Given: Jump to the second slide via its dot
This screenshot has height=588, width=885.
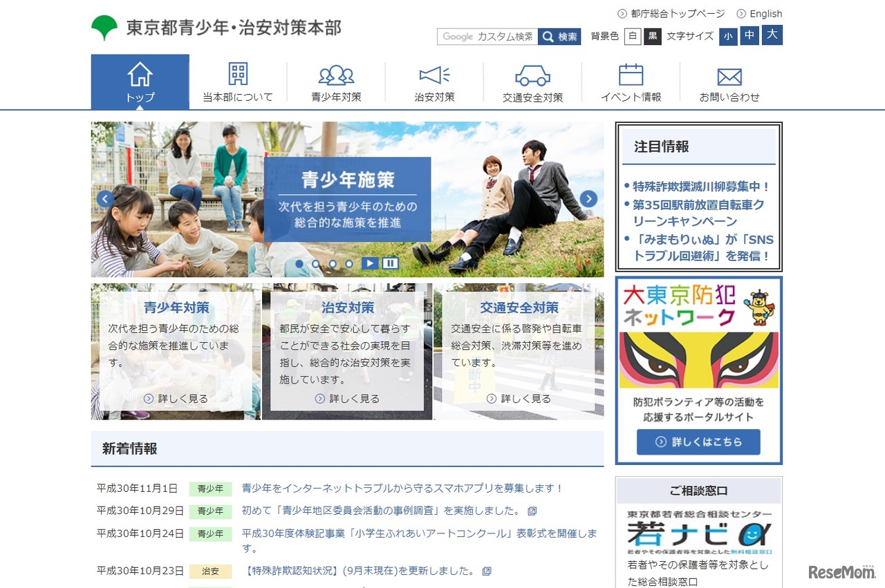Looking at the screenshot, I should [x=315, y=263].
